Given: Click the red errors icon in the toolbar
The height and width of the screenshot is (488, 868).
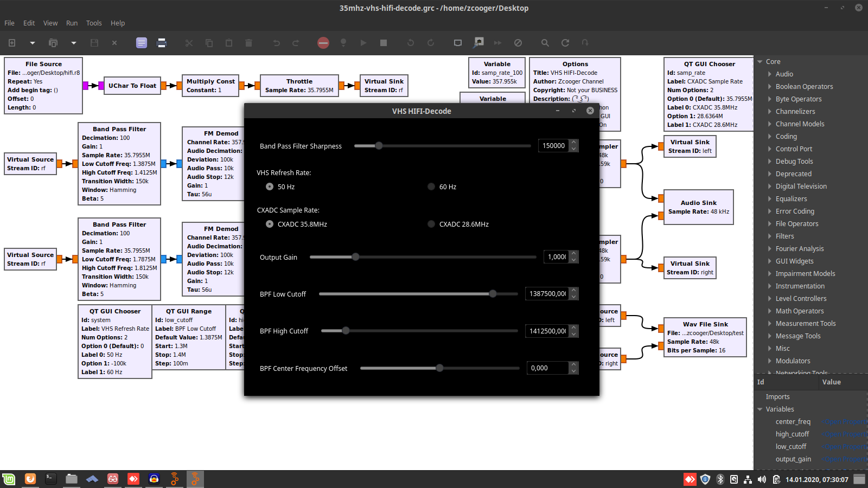Looking at the screenshot, I should [323, 43].
